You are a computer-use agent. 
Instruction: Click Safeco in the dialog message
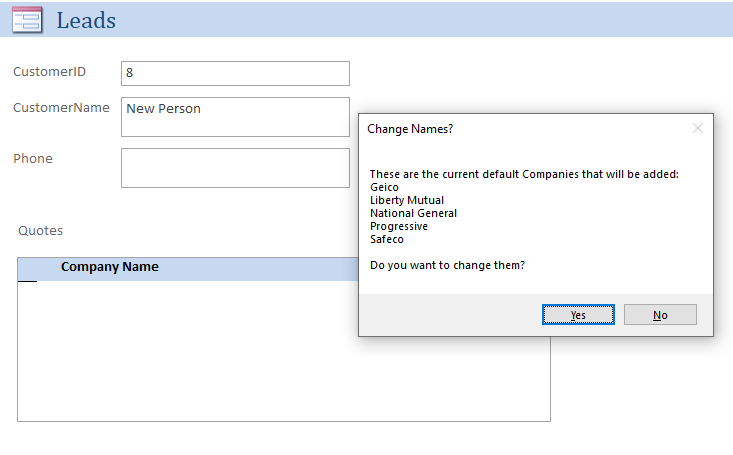tap(387, 239)
